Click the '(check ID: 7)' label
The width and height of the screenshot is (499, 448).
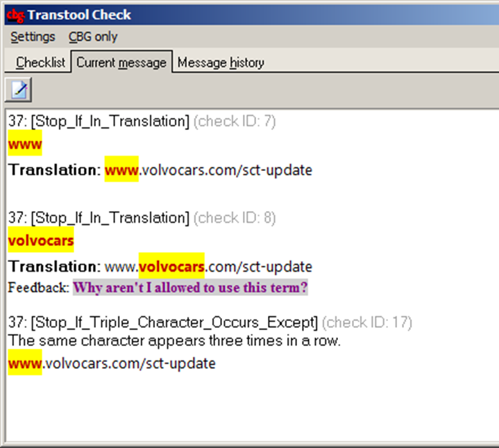235,122
